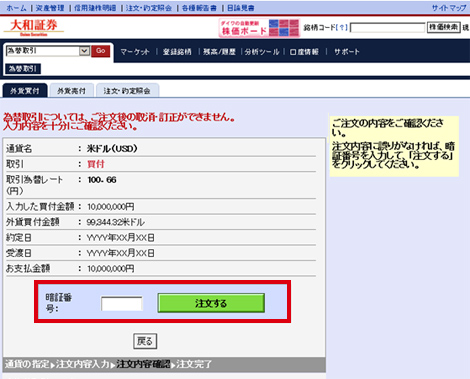The width and height of the screenshot is (470, 379).
Task: Select the 分析ツール menu
Action: pyautogui.click(x=262, y=52)
